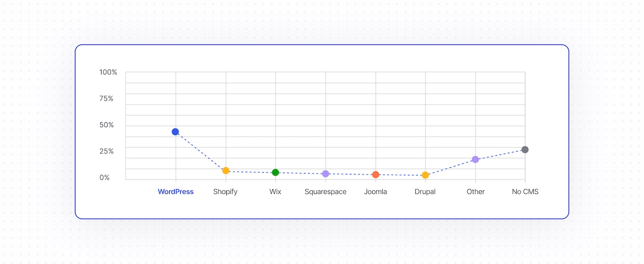
Task: Select the purple Other data point
Action: [x=475, y=159]
